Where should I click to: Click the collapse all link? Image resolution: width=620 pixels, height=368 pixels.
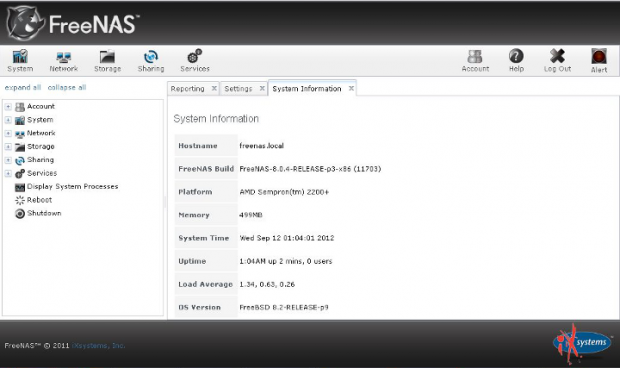coord(67,87)
